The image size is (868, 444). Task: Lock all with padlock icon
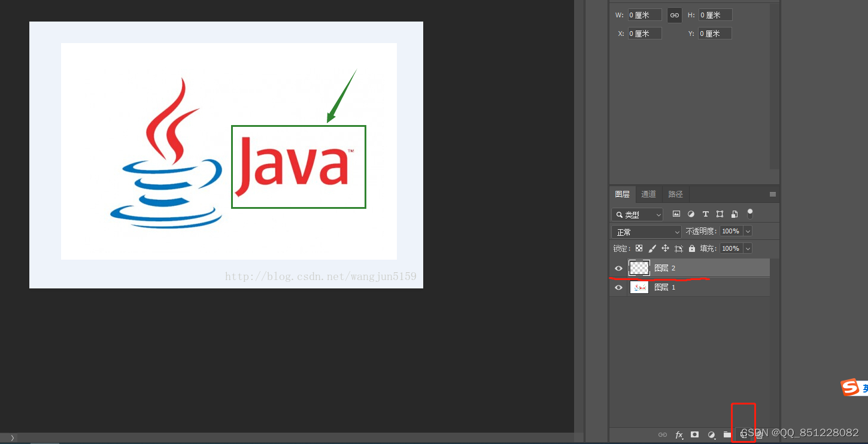coord(692,248)
